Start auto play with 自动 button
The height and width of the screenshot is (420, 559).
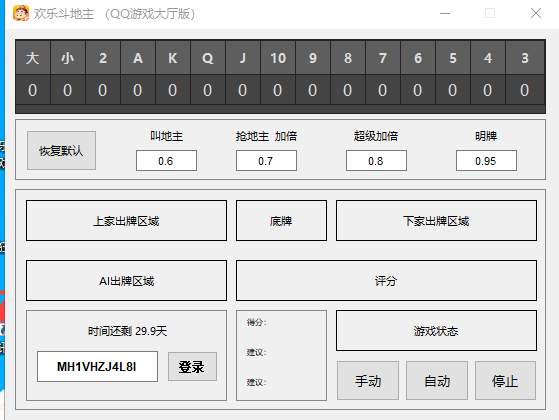point(437,380)
